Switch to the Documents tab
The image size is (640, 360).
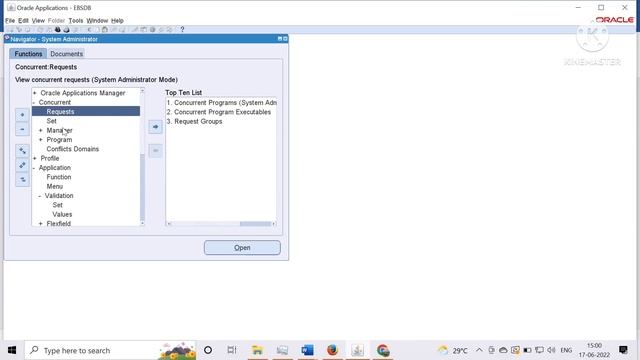point(67,54)
